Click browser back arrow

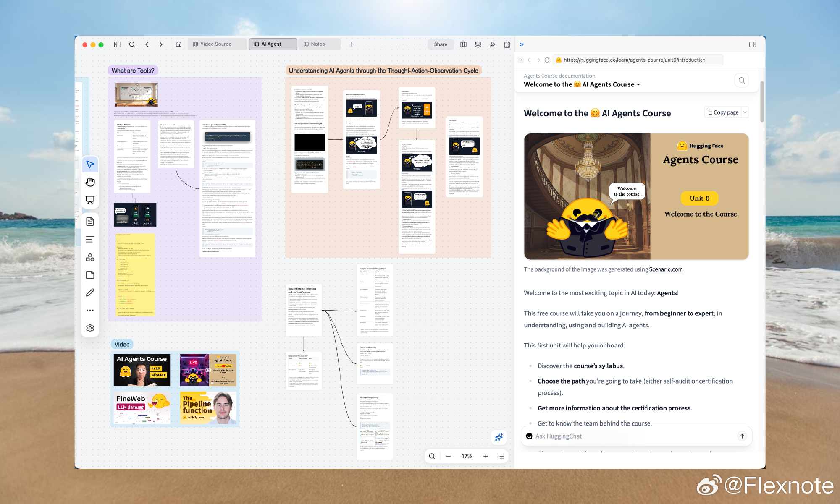coord(529,60)
